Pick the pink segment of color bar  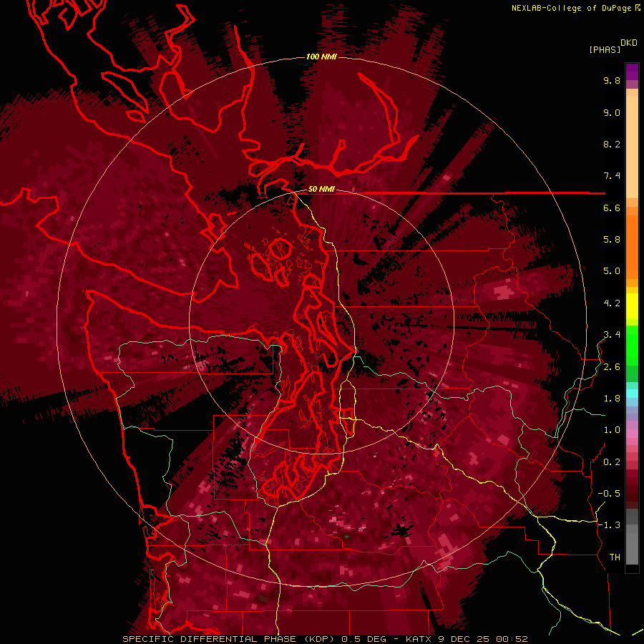632,434
